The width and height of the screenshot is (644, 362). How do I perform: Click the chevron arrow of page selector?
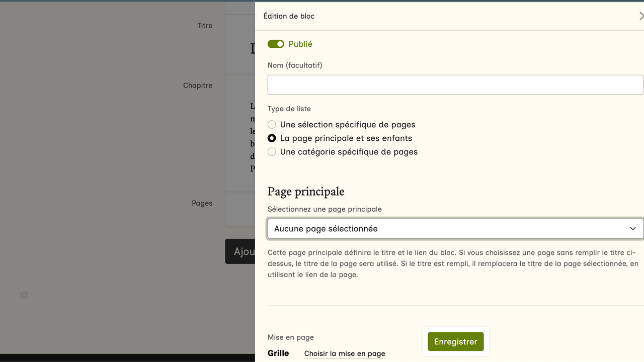point(633,229)
